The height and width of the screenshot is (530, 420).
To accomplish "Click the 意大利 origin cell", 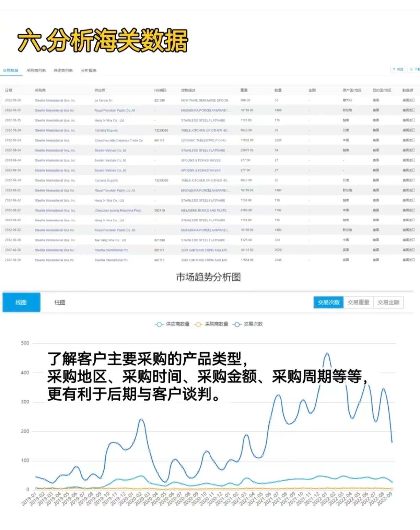I will [x=347, y=101].
